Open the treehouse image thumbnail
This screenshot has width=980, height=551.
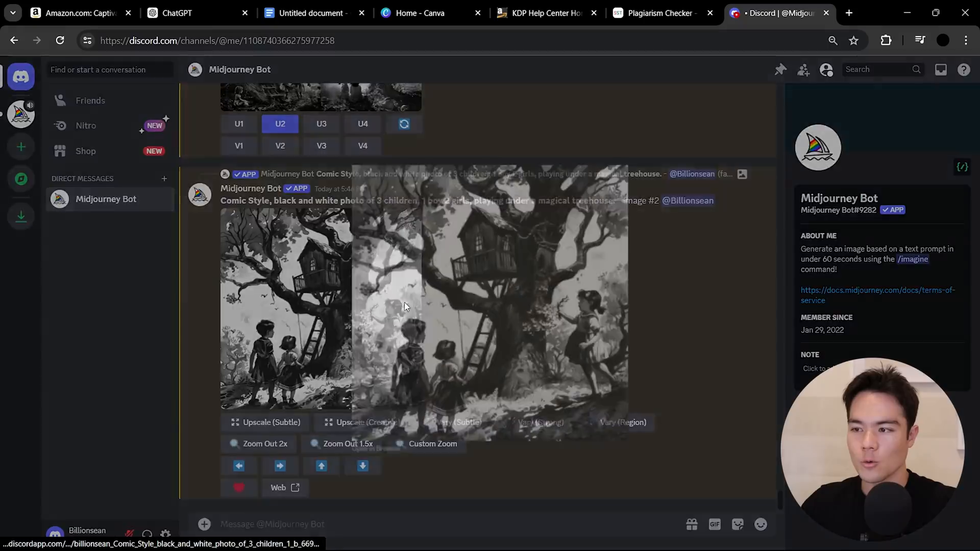(321, 309)
